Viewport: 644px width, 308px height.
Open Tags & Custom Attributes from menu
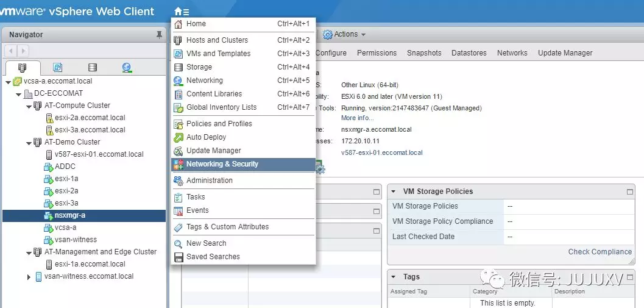pyautogui.click(x=243, y=227)
